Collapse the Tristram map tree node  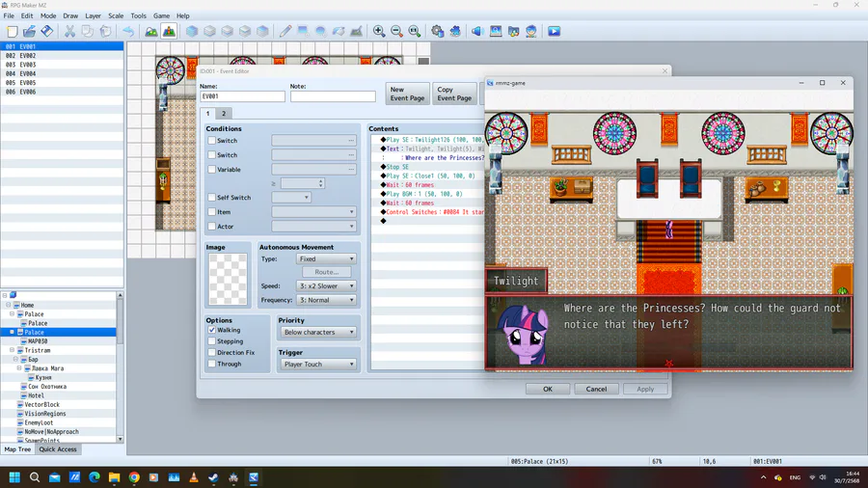[x=13, y=350]
